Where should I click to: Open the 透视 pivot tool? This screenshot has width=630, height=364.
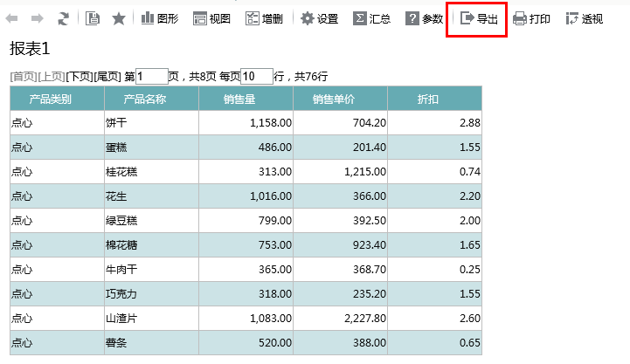585,18
